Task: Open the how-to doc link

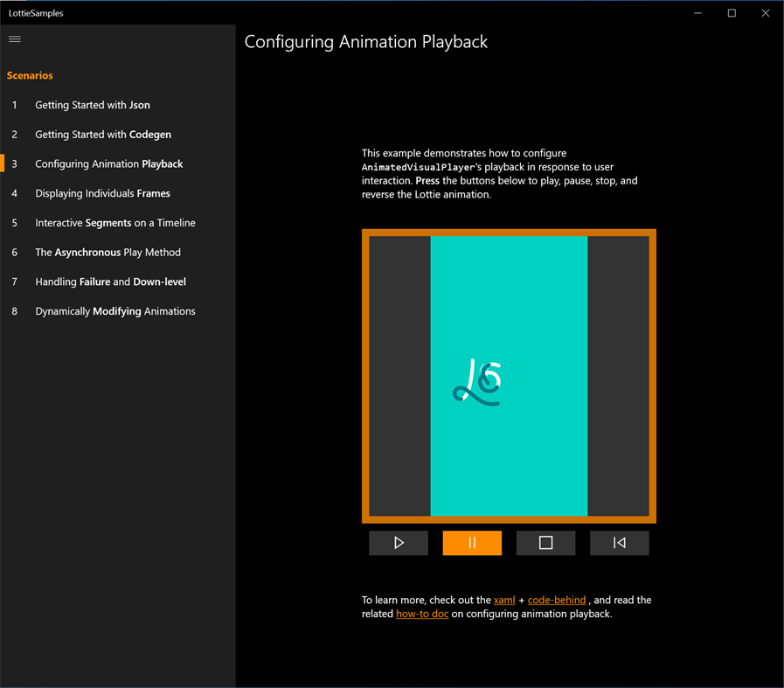Action: click(422, 614)
